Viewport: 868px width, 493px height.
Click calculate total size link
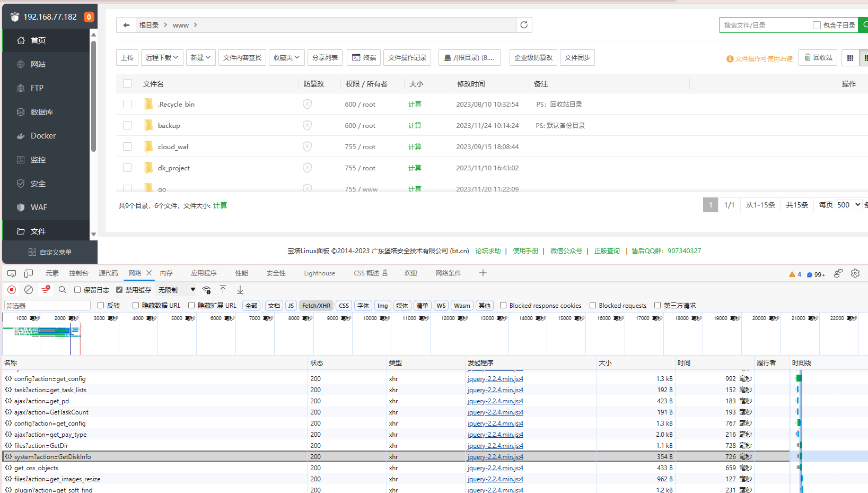[x=220, y=205]
